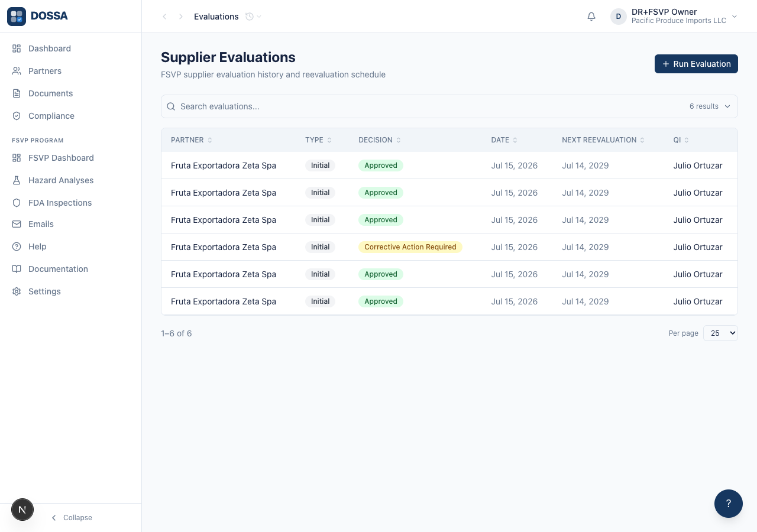757x532 pixels.
Task: Open the FSVP Dashboard link
Action: 71,158
